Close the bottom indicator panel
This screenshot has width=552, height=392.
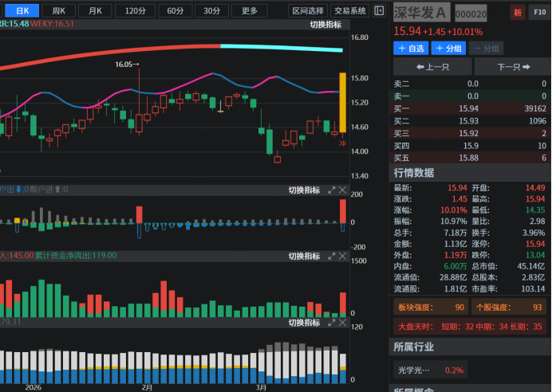[x=343, y=323]
